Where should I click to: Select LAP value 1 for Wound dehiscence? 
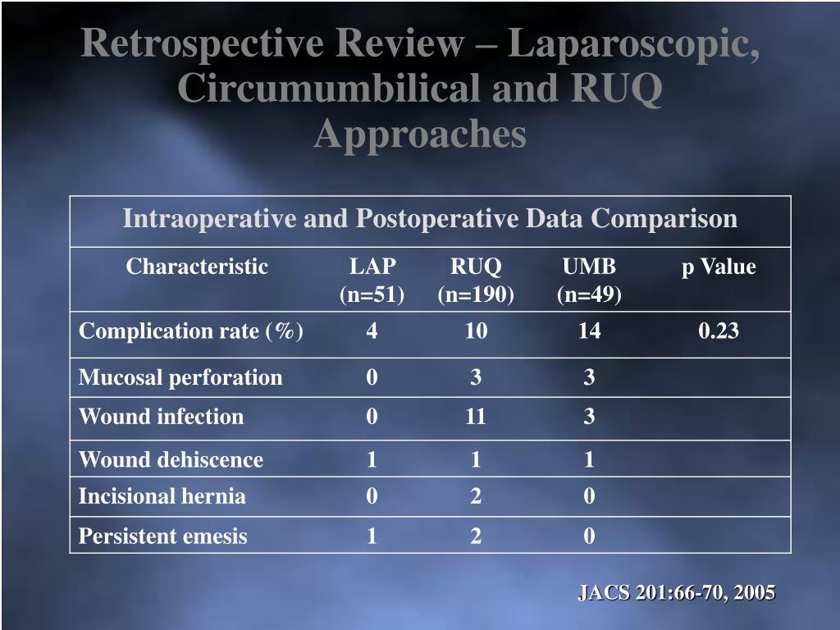(372, 459)
